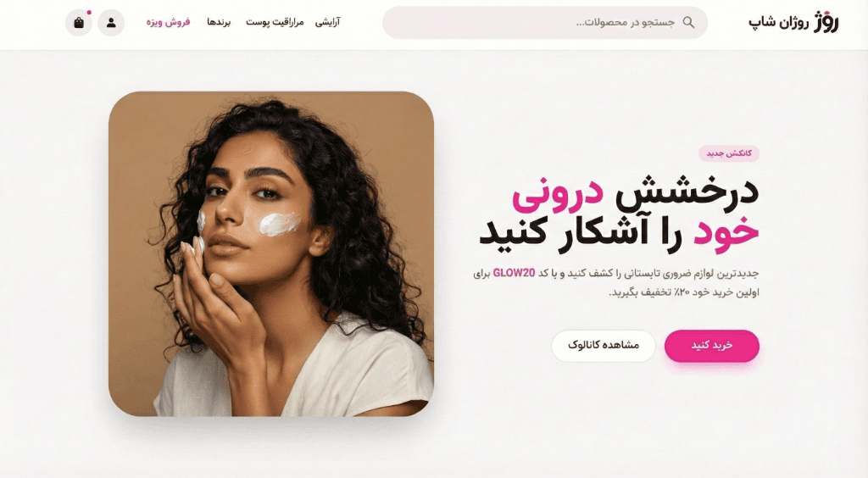
Task: Click the white مشاهده کاتالوگ button
Action: click(x=604, y=346)
